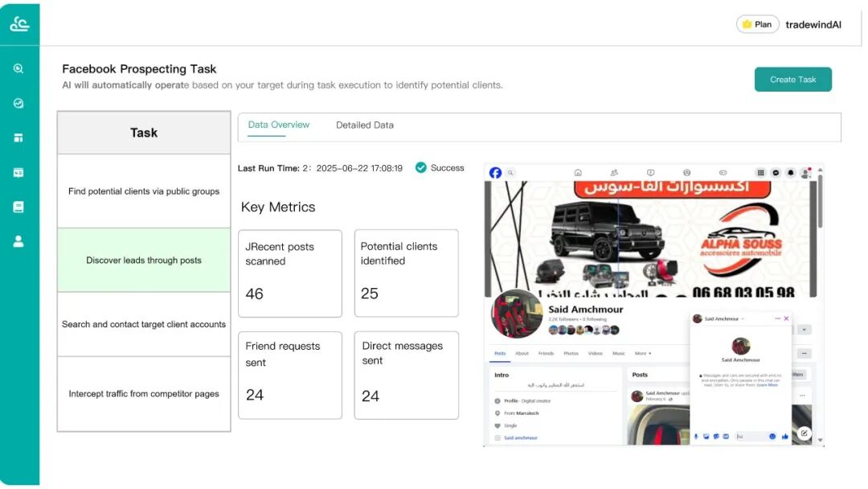Open the Plan badge button
868x489 pixels.
pos(757,24)
